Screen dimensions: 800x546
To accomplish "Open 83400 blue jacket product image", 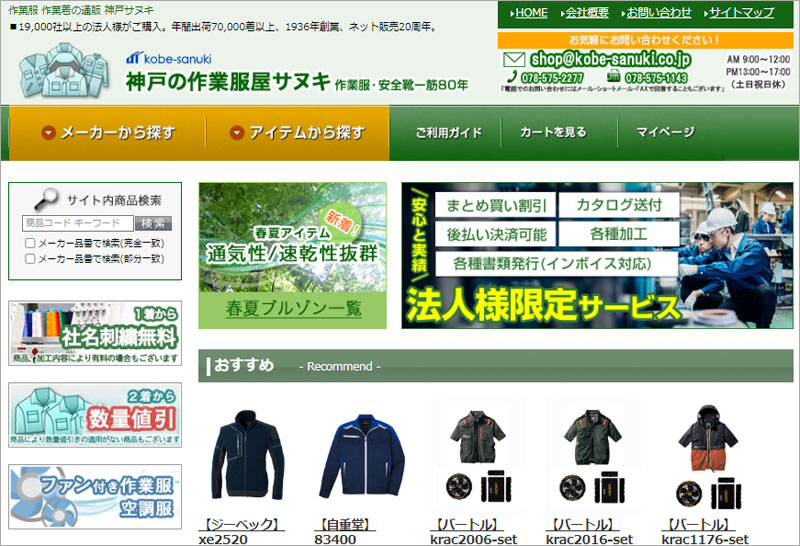I will click(x=362, y=455).
